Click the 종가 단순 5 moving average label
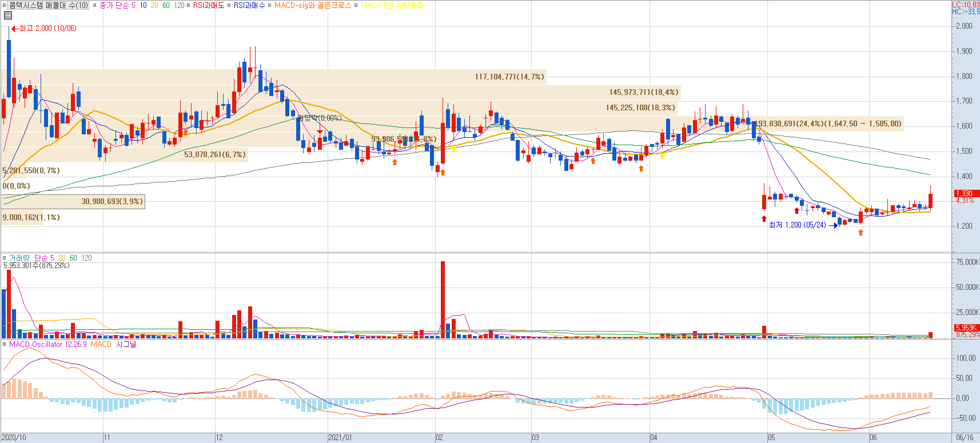The image size is (980, 443). [x=117, y=5]
